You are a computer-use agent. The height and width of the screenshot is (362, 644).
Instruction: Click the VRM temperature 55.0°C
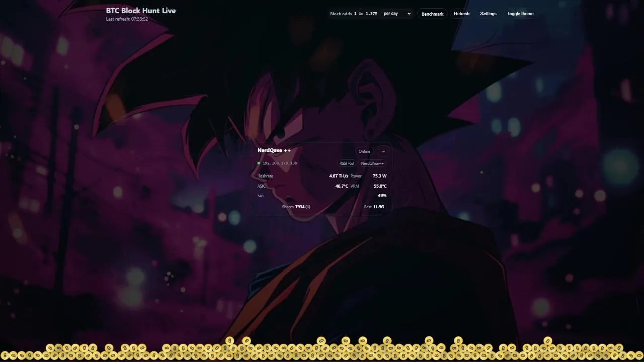click(380, 186)
